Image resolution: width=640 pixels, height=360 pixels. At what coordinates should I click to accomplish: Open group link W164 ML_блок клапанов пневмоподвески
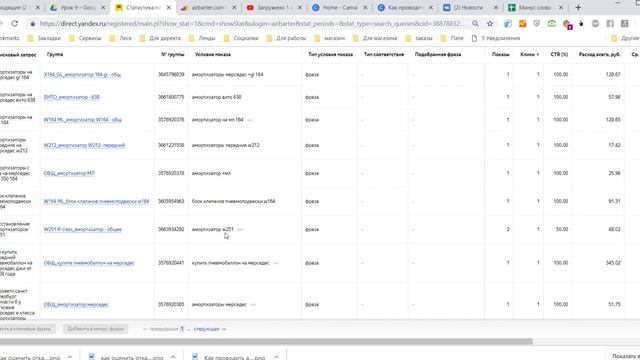96,201
